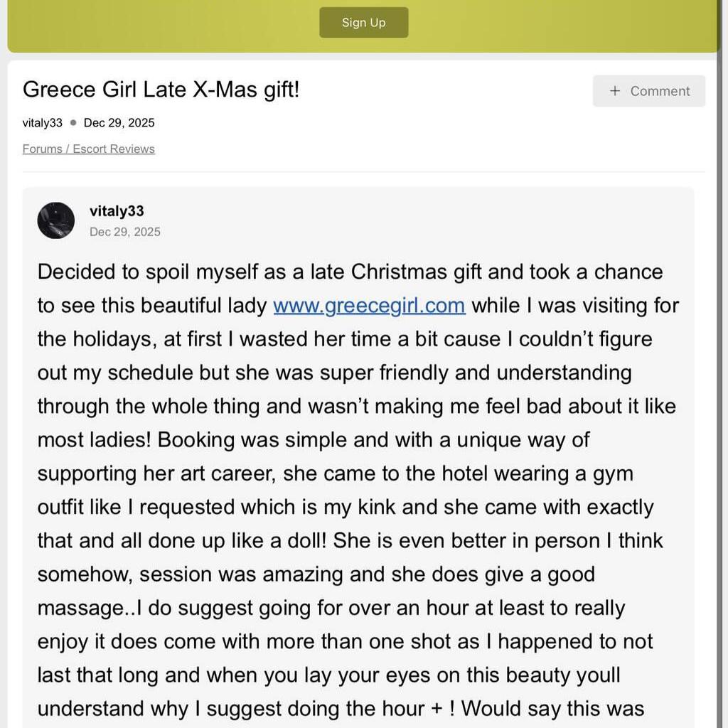The image size is (728, 728).
Task: Open vitaly33's round profile avatar
Action: [x=56, y=220]
